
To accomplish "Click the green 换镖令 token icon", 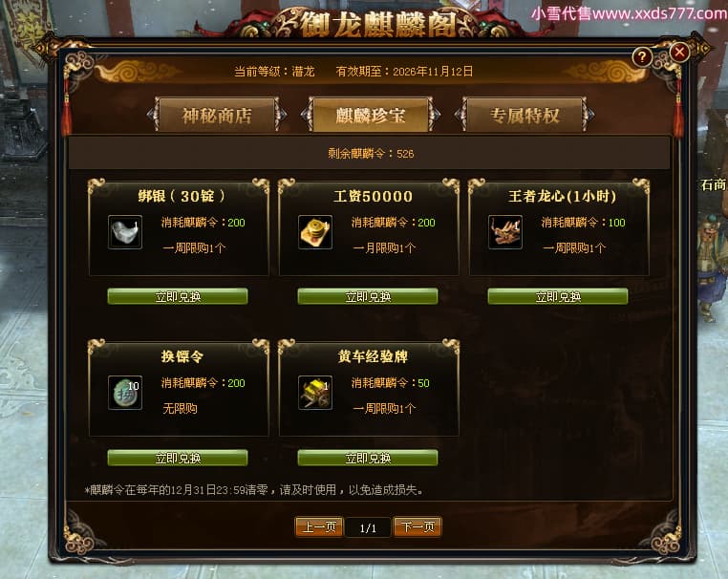I will [x=125, y=393].
